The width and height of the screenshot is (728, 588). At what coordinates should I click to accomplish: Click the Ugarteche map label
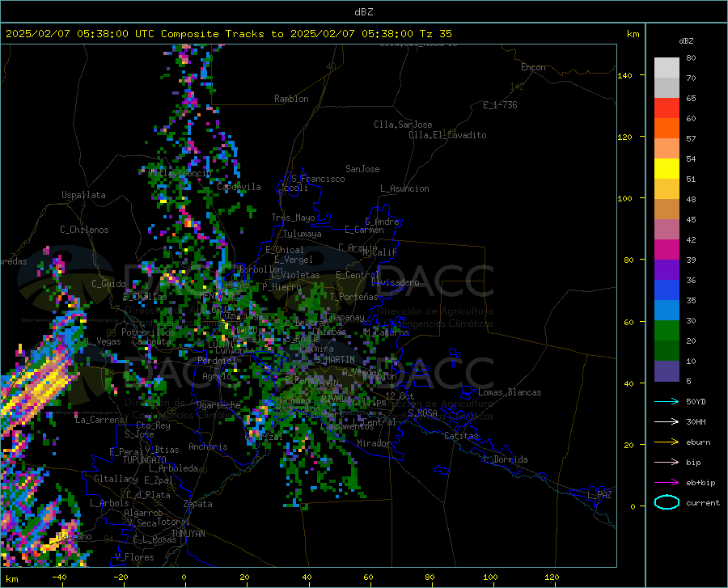click(218, 405)
